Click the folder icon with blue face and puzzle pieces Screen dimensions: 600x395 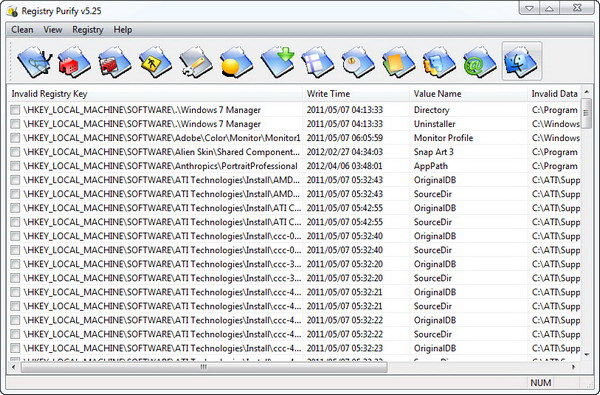point(439,62)
